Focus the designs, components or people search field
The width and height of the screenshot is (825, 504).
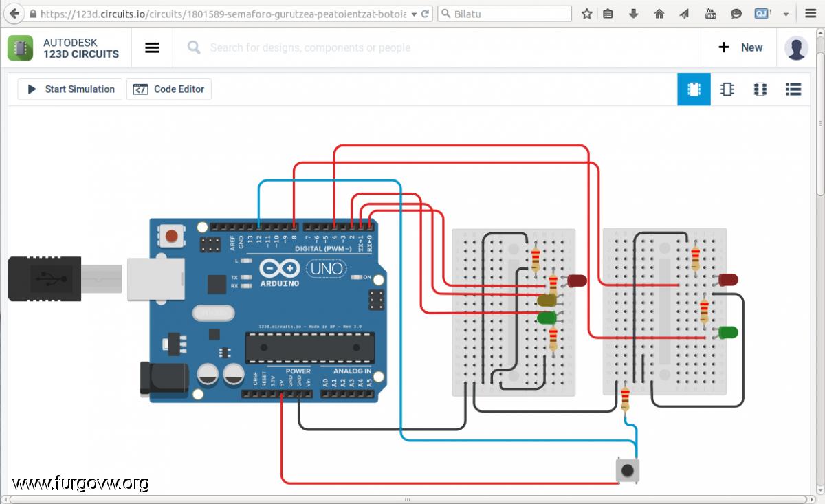[x=309, y=47]
